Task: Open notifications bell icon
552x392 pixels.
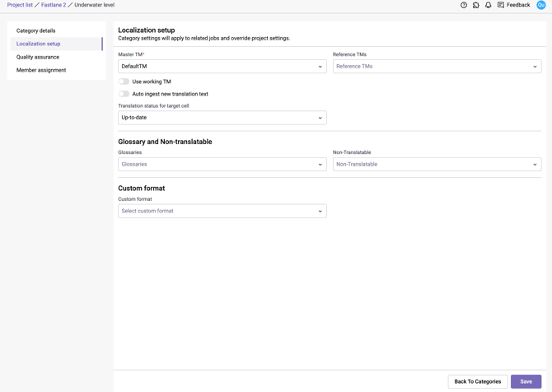Action: (488, 5)
